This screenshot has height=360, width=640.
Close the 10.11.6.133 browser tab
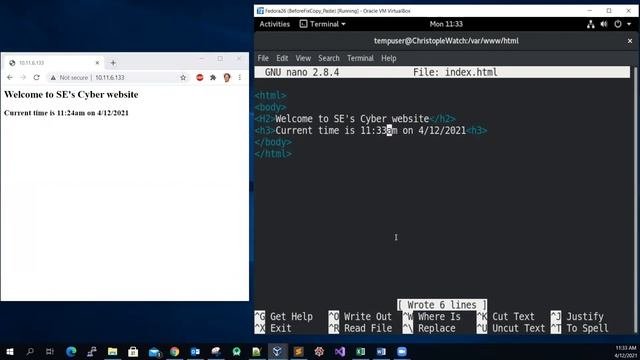97,63
